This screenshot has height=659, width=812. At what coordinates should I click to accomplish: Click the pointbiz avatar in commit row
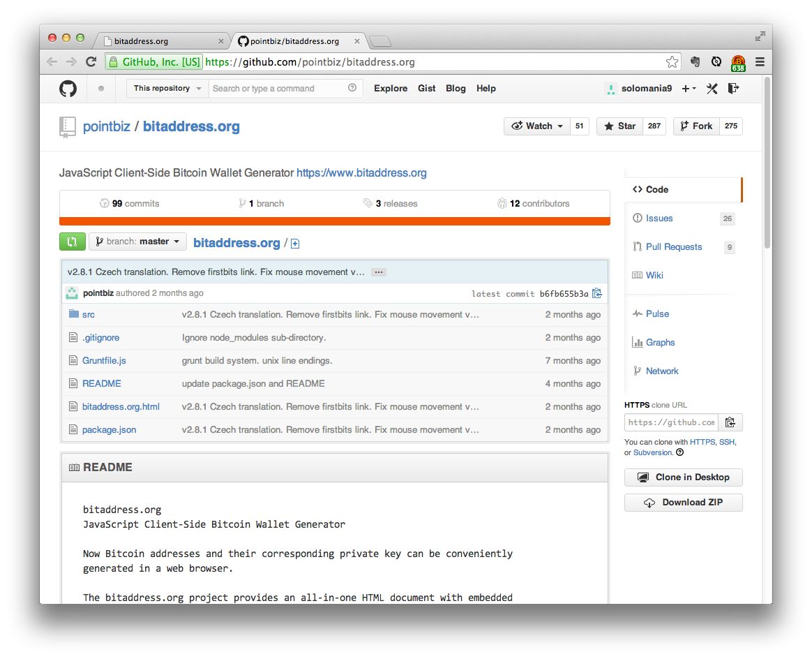pyautogui.click(x=72, y=293)
